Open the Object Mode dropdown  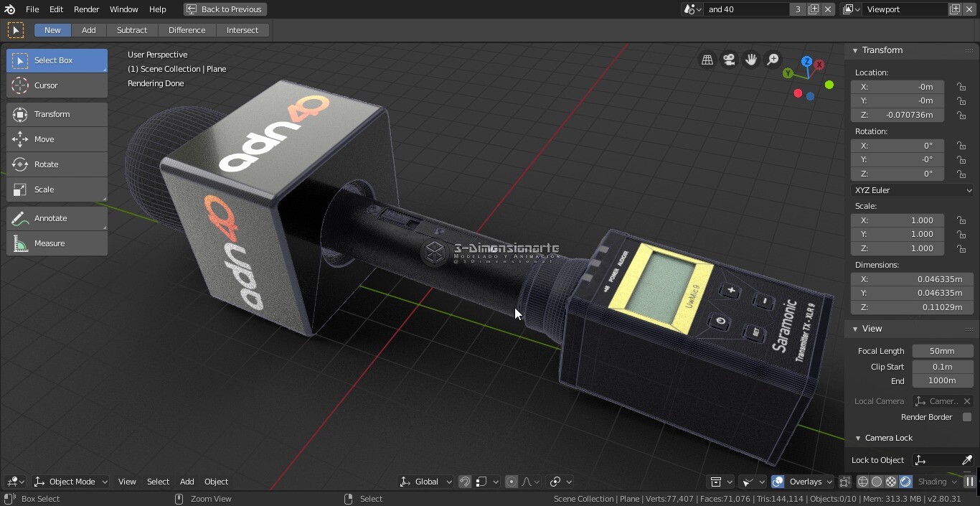pos(71,482)
